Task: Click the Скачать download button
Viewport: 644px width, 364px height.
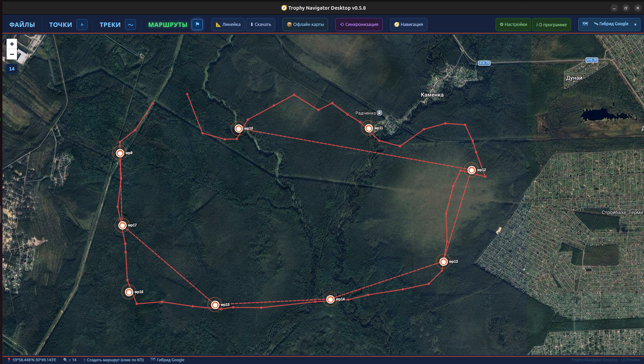Action: pyautogui.click(x=261, y=25)
